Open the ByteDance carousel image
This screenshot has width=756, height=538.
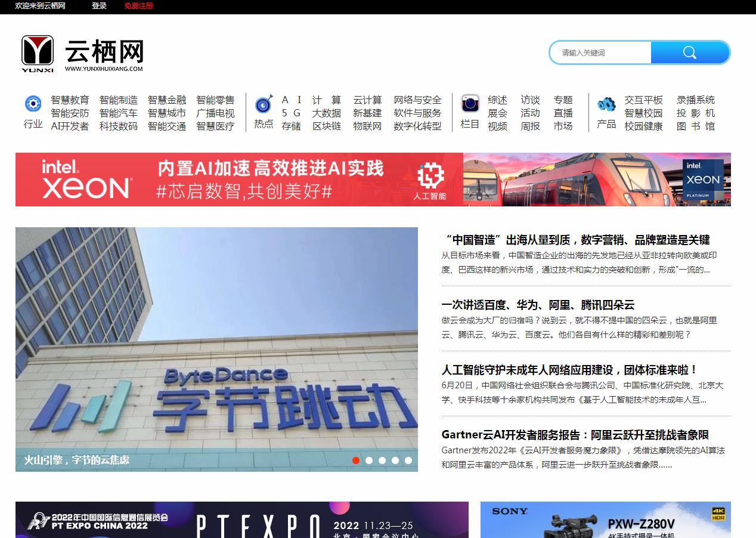216,349
